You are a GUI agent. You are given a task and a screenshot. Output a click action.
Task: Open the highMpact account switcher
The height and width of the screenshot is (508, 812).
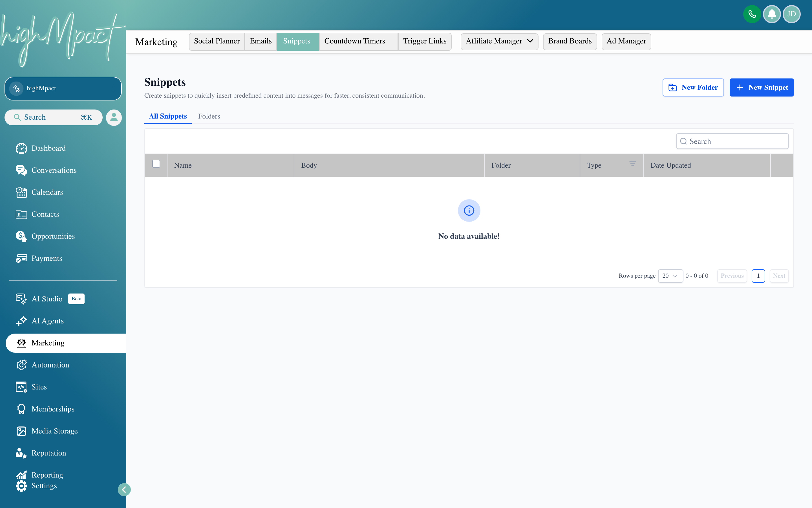[63, 88]
